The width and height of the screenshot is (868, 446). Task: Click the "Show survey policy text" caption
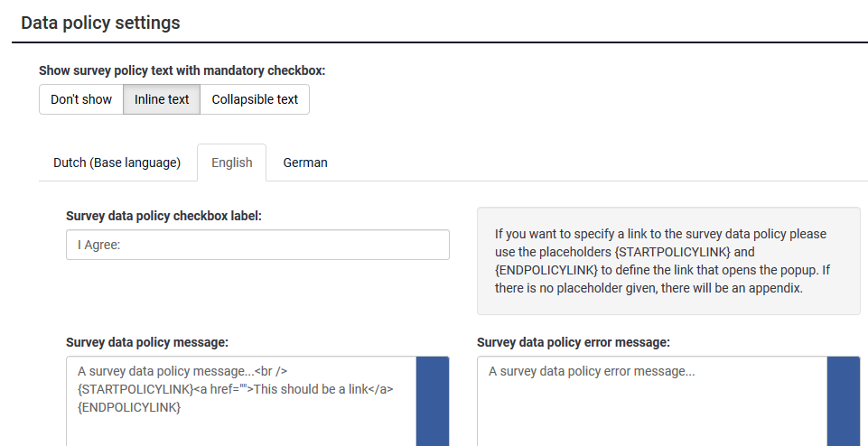click(x=182, y=70)
